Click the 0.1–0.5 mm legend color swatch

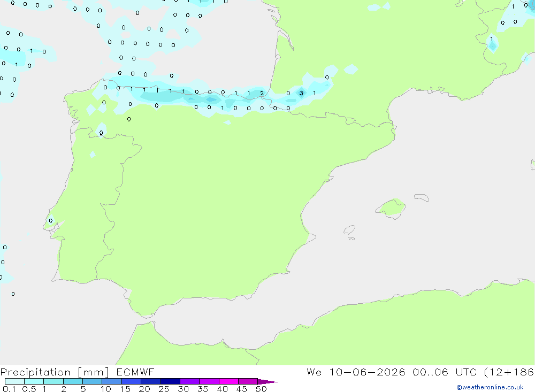(x=14, y=381)
